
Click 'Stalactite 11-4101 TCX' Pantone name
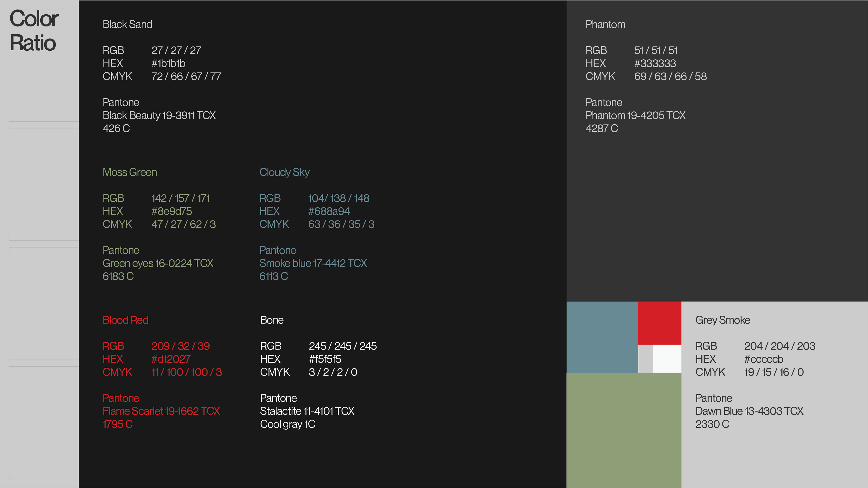(307, 411)
